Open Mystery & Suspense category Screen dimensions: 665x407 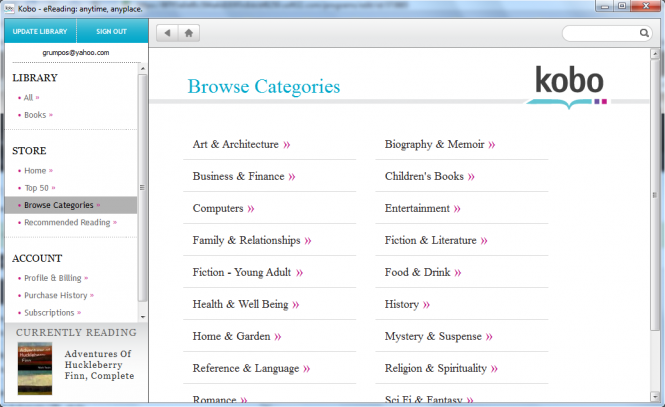[x=439, y=336]
